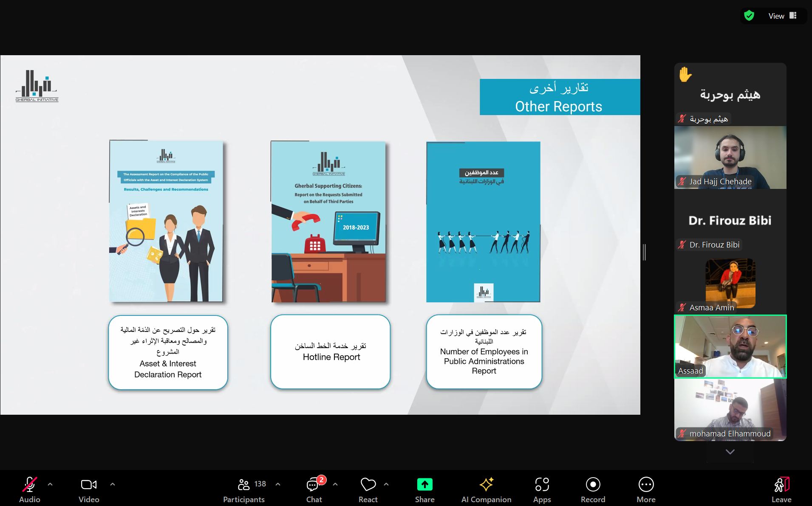Open the Chat panel
This screenshot has width=812, height=506.
tap(314, 485)
